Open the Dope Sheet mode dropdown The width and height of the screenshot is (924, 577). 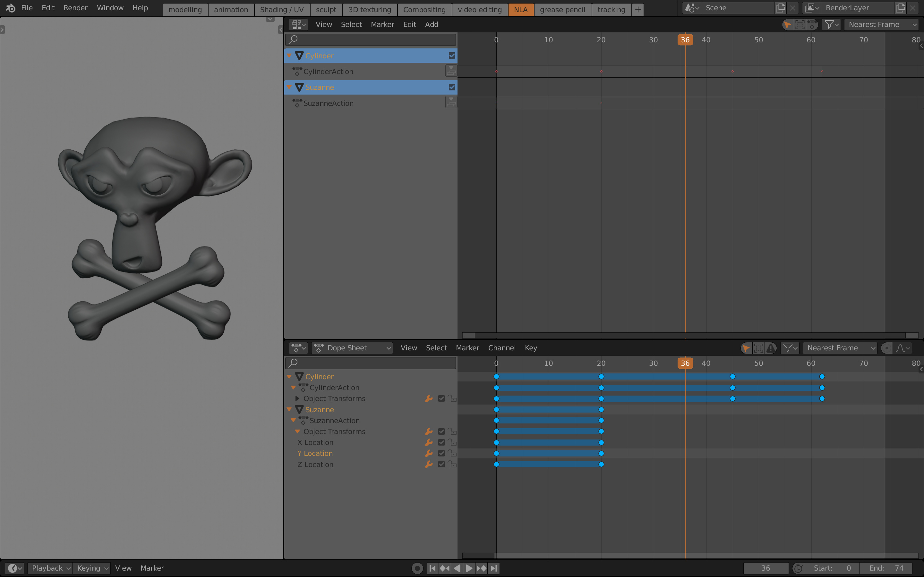(352, 348)
